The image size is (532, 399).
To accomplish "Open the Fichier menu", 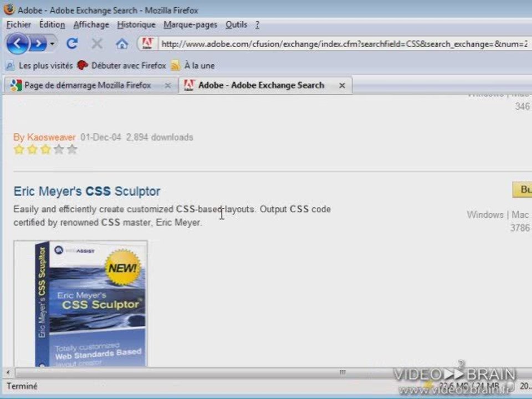I will (x=19, y=24).
